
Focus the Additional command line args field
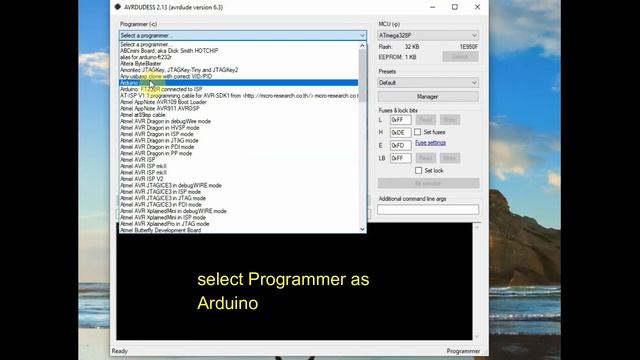[x=428, y=209]
